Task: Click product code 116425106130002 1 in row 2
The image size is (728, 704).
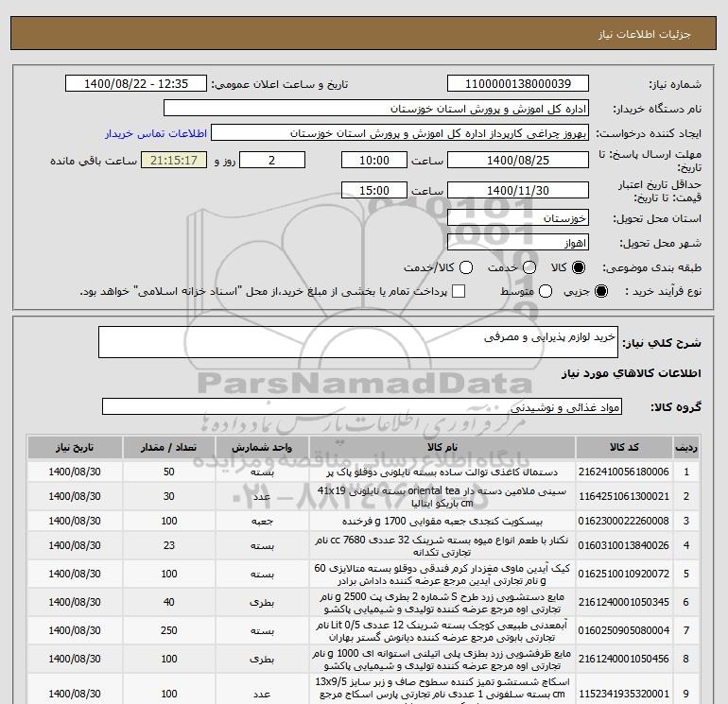Action: (624, 496)
